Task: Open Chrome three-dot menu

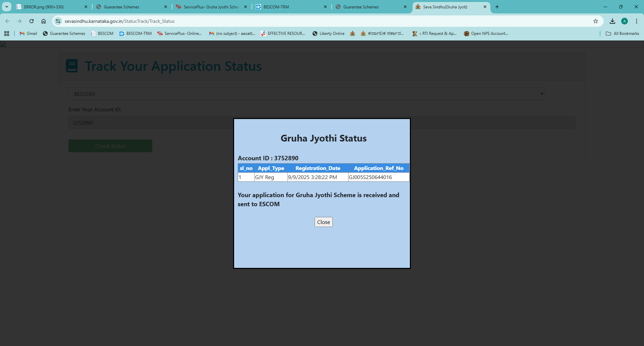Action: pyautogui.click(x=637, y=21)
